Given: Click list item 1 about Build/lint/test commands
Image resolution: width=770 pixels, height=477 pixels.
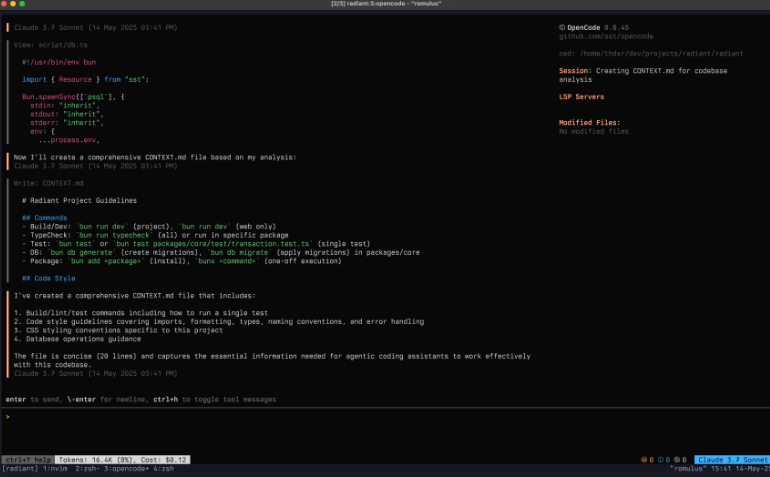Looking at the screenshot, I should [x=141, y=313].
